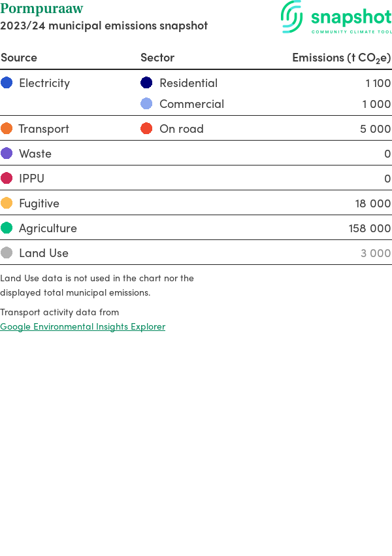Click the green Agriculture color dot
392x556 pixels.
point(7,228)
